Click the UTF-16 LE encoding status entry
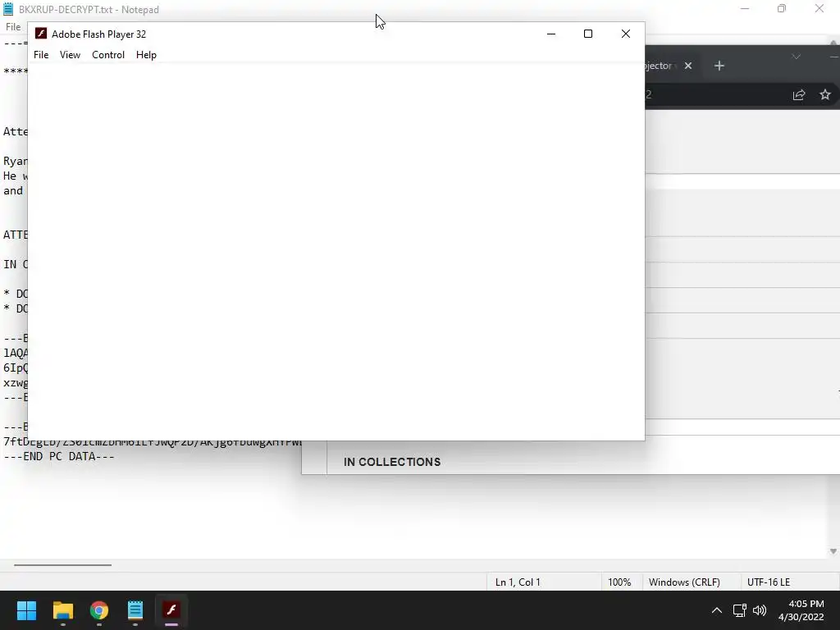This screenshot has height=630, width=840. 768,582
